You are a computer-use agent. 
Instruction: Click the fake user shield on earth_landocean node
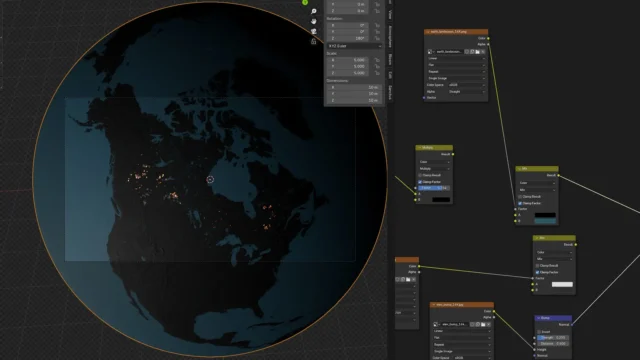pyautogui.click(x=467, y=52)
